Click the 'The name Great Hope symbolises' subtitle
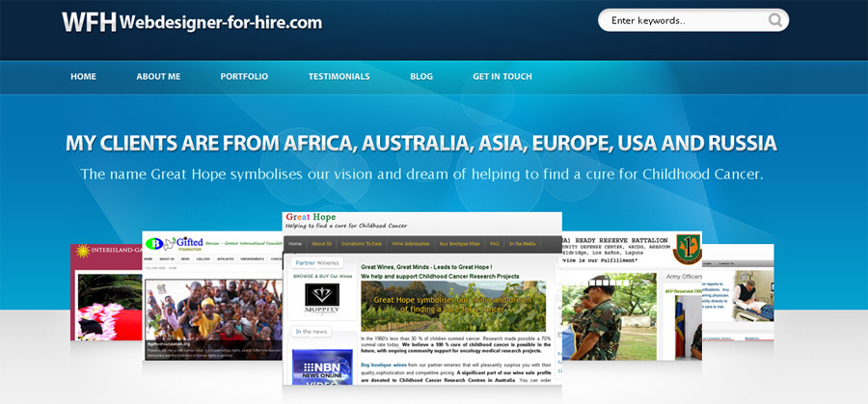 point(421,175)
